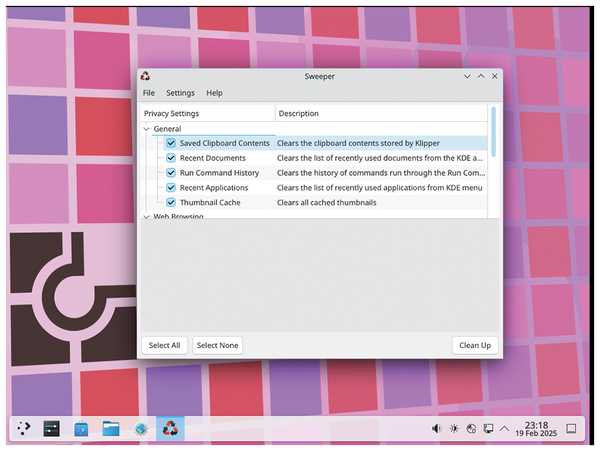This screenshot has height=451, width=600.
Task: Click the Clean Up button
Action: [x=475, y=345]
